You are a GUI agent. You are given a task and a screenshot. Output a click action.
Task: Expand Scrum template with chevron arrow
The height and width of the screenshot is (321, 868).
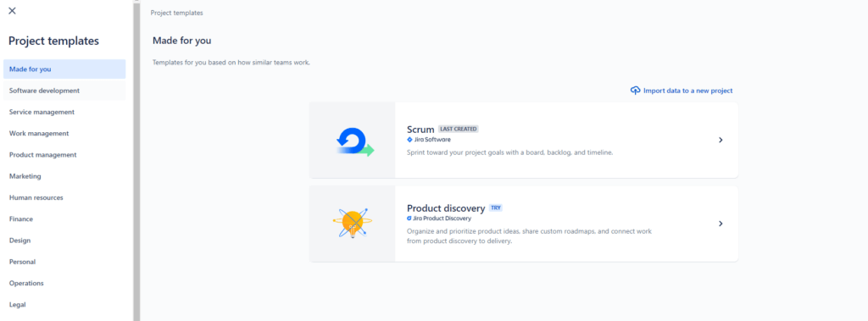click(x=721, y=140)
